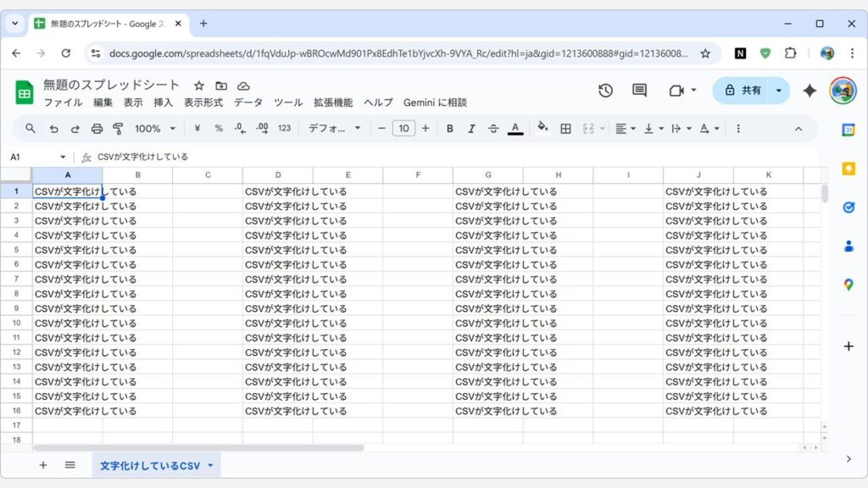
Task: Format selected cells as currency
Action: point(198,128)
